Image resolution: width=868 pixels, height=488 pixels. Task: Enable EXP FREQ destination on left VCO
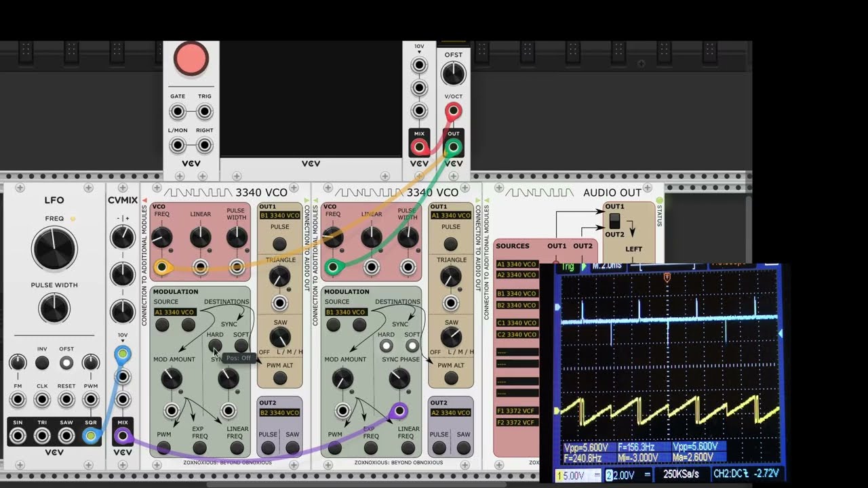pos(200,448)
